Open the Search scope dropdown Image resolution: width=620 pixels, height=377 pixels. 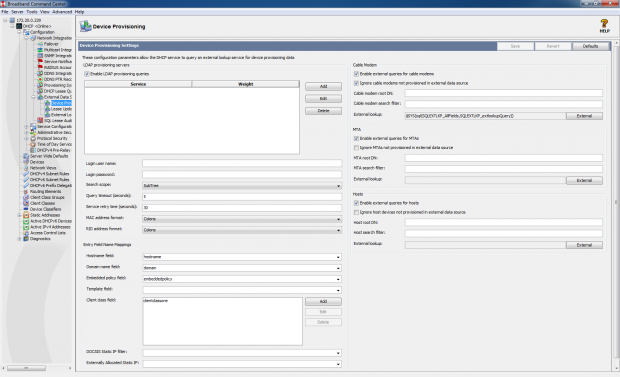tap(242, 186)
